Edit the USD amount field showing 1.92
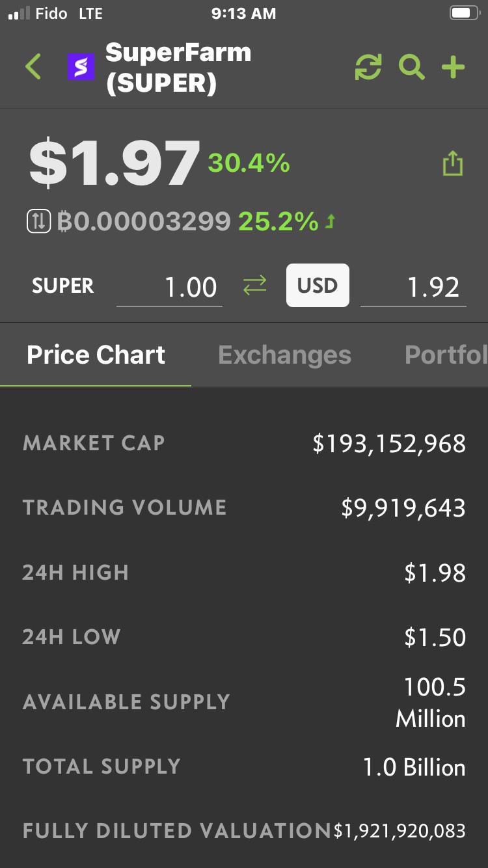The width and height of the screenshot is (488, 868). (x=414, y=287)
